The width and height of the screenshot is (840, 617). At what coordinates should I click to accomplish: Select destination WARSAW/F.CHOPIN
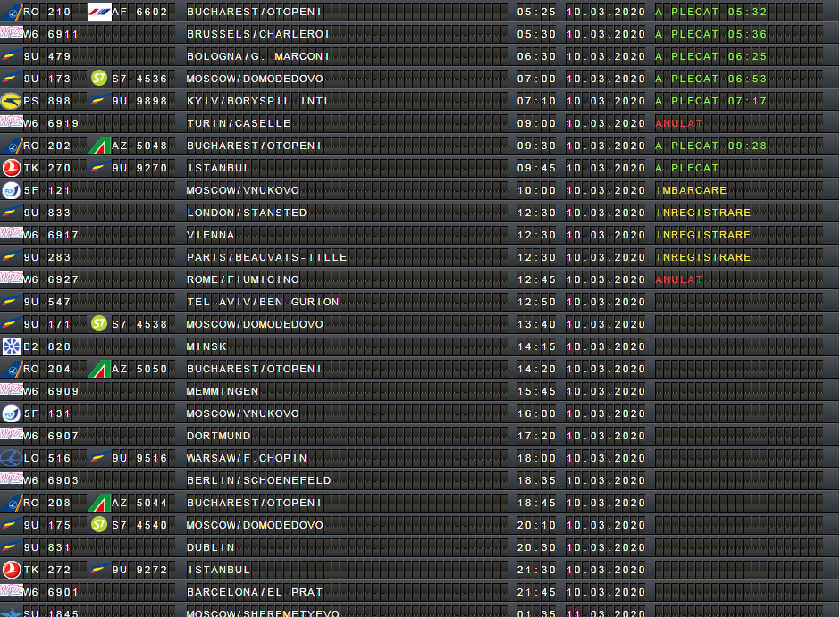pyautogui.click(x=247, y=458)
